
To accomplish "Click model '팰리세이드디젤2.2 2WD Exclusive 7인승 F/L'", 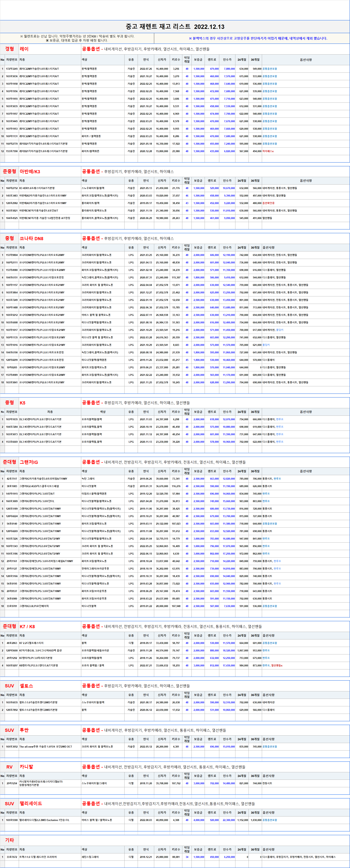I will [x=44, y=820].
